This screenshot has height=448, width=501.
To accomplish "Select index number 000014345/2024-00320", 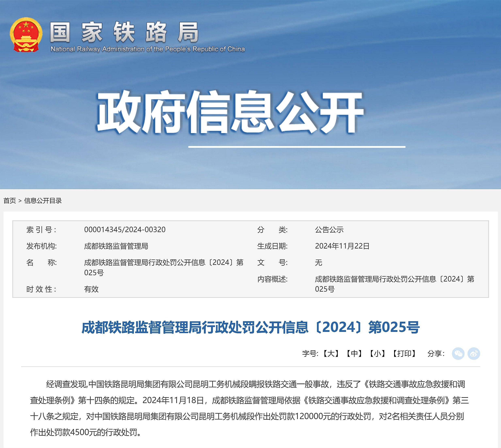I will 125,230.
